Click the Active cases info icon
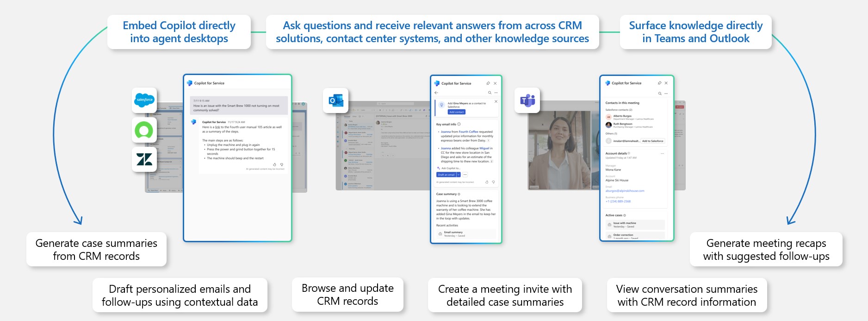868x321 pixels. coord(625,215)
